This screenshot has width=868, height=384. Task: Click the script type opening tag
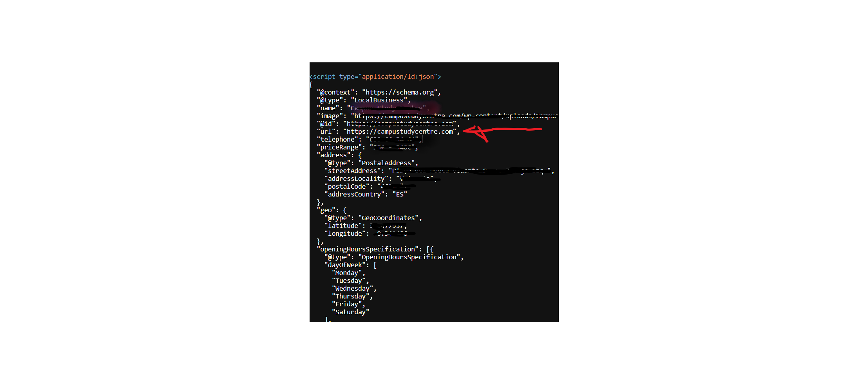[x=375, y=76]
